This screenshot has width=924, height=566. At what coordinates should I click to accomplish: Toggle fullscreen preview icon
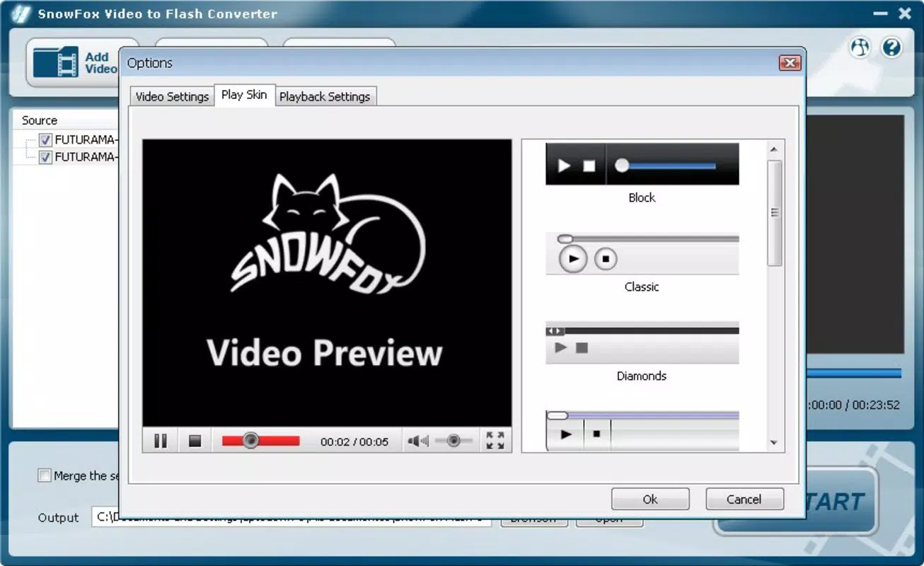[495, 441]
